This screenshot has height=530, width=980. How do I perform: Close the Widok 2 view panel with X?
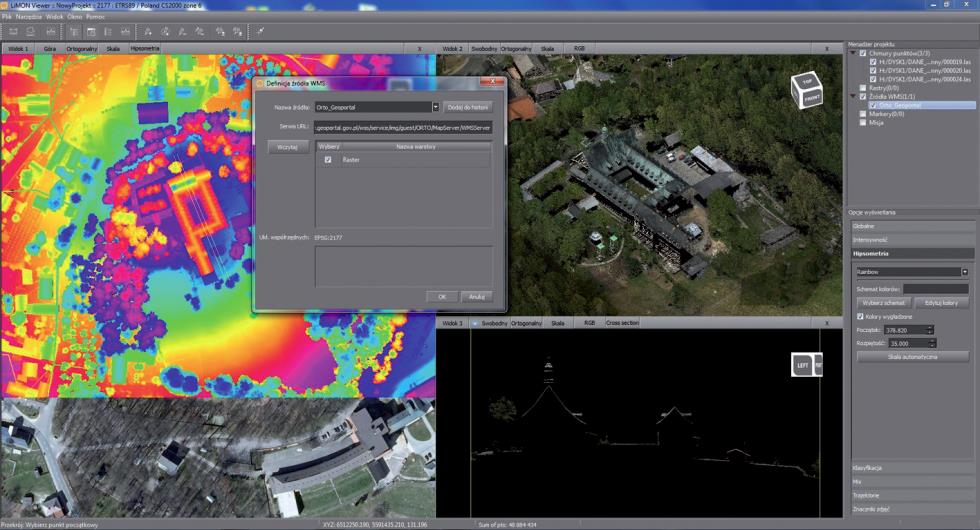pos(826,49)
